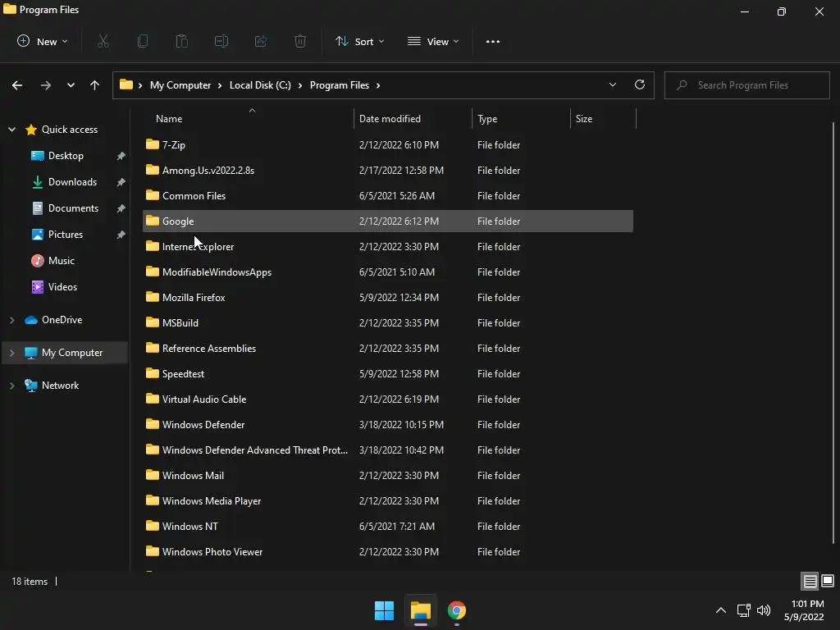Select the Common Files folder
840x630 pixels.
pyautogui.click(x=388, y=195)
